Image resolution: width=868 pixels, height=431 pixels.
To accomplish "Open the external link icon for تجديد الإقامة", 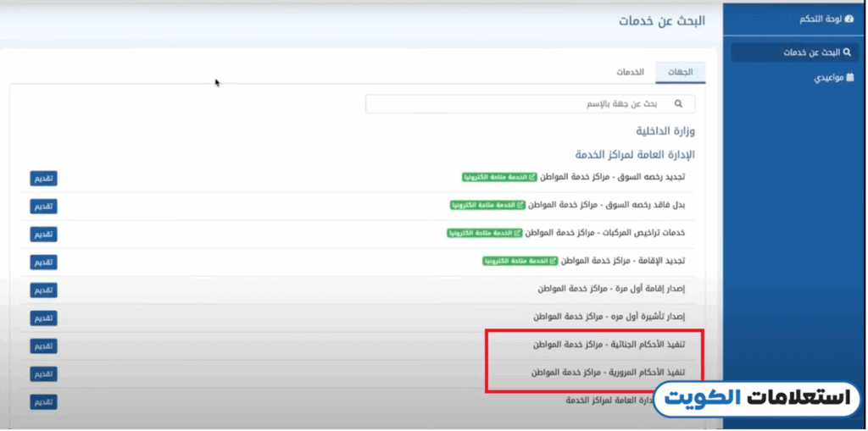I will click(x=553, y=261).
